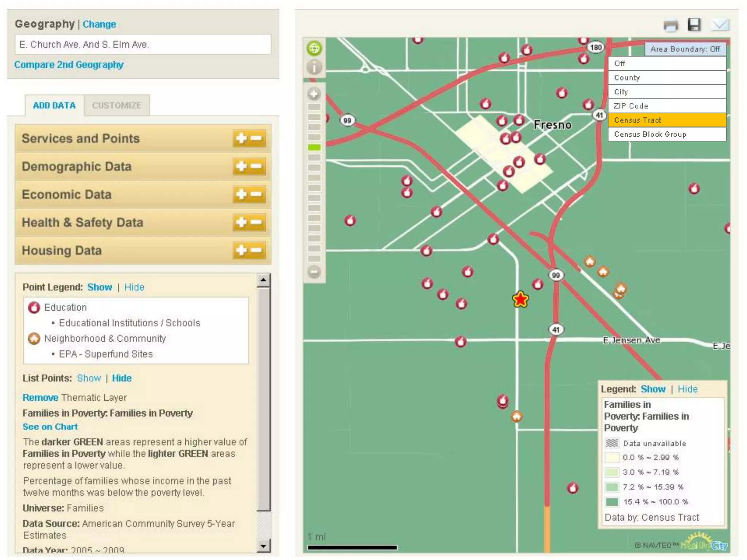The image size is (747, 560).
Task: Collapse Housing Data with minus button
Action: 257,250
